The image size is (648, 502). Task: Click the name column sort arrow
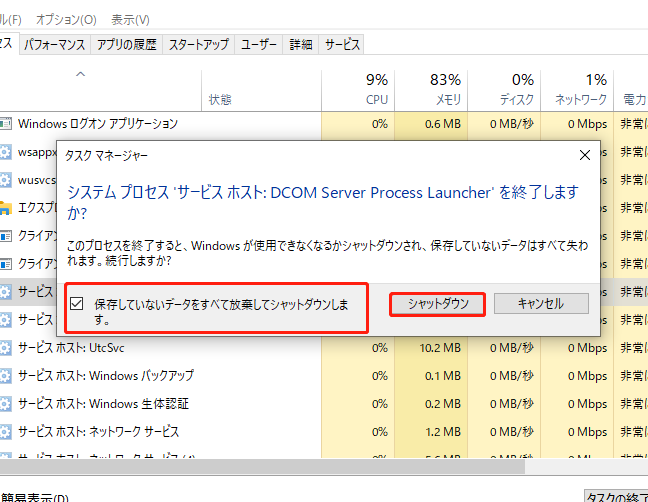point(81,74)
